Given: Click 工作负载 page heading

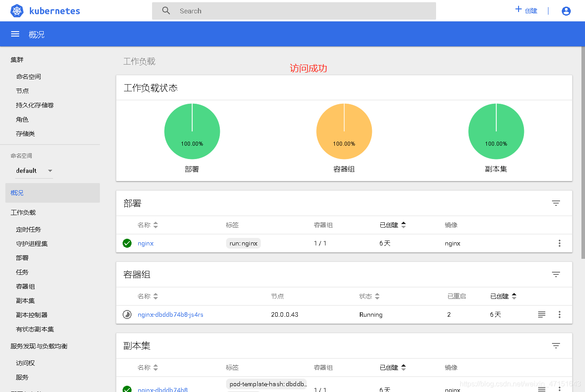Looking at the screenshot, I should point(140,61).
